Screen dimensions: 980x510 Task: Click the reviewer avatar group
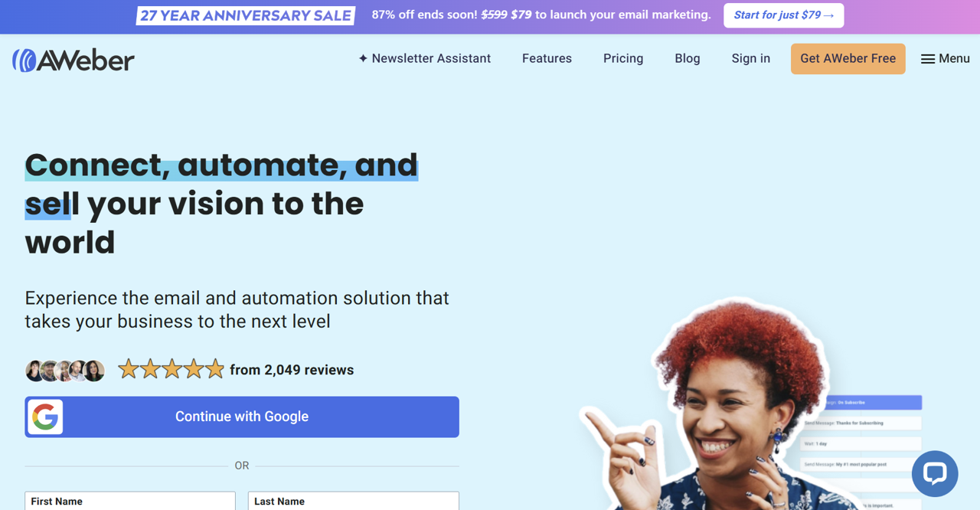(x=65, y=371)
